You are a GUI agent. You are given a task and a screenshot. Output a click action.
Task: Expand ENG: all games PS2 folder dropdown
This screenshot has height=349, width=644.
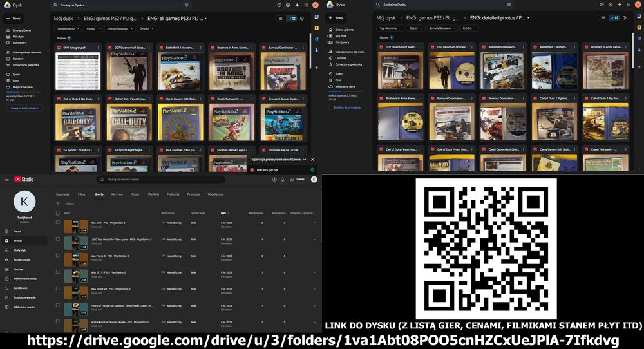206,19
